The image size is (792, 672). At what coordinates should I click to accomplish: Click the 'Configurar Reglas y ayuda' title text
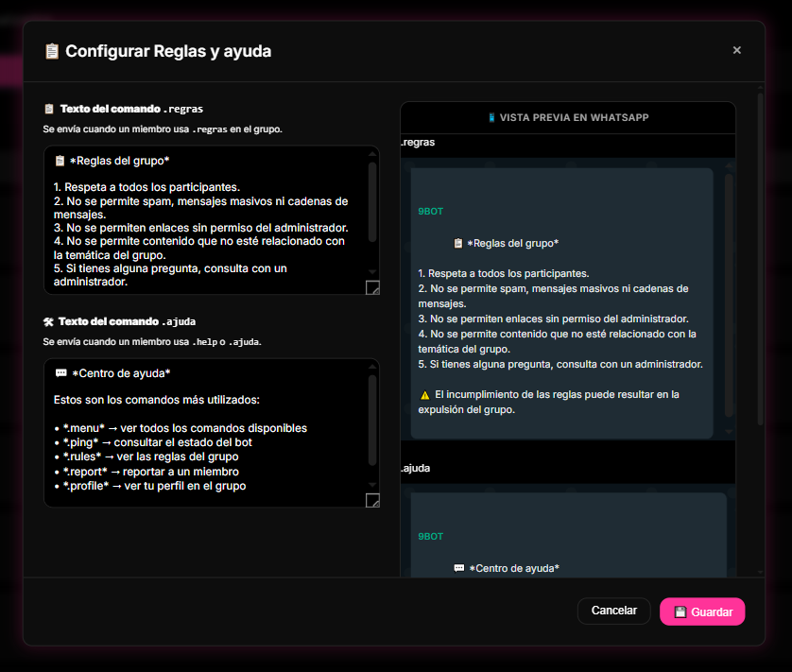168,51
